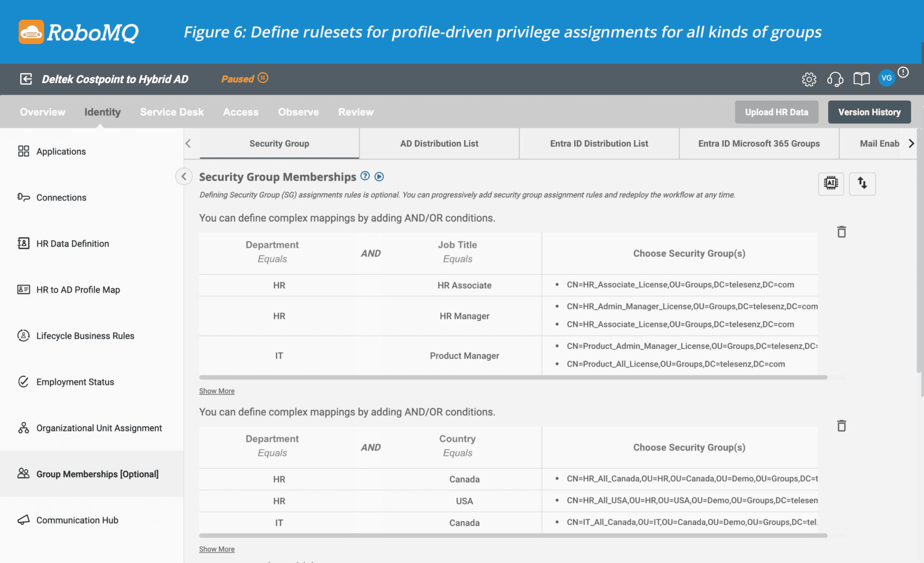
Task: Click the help question mark beside Security Group Memberships
Action: click(365, 176)
